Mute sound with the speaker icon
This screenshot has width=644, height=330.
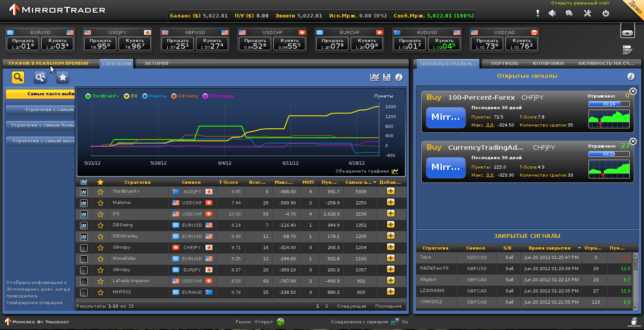coord(552,13)
